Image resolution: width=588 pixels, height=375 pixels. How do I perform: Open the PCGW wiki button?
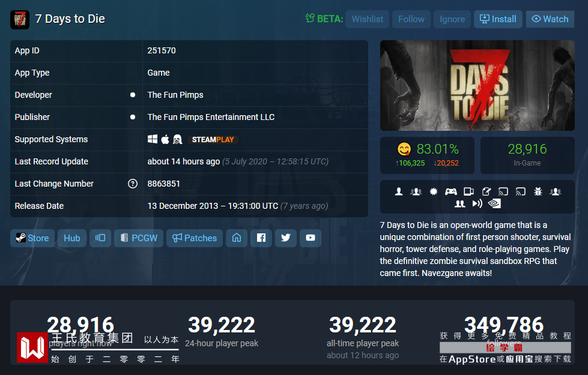tap(139, 238)
